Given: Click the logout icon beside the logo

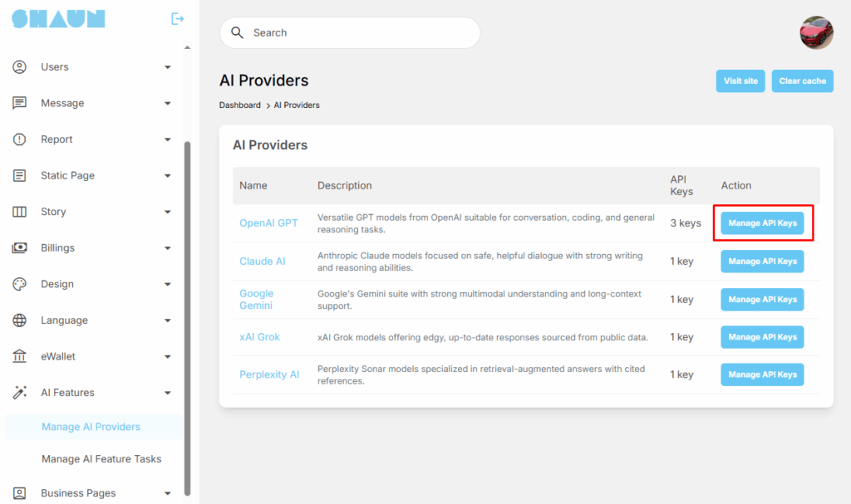Looking at the screenshot, I should tap(177, 18).
